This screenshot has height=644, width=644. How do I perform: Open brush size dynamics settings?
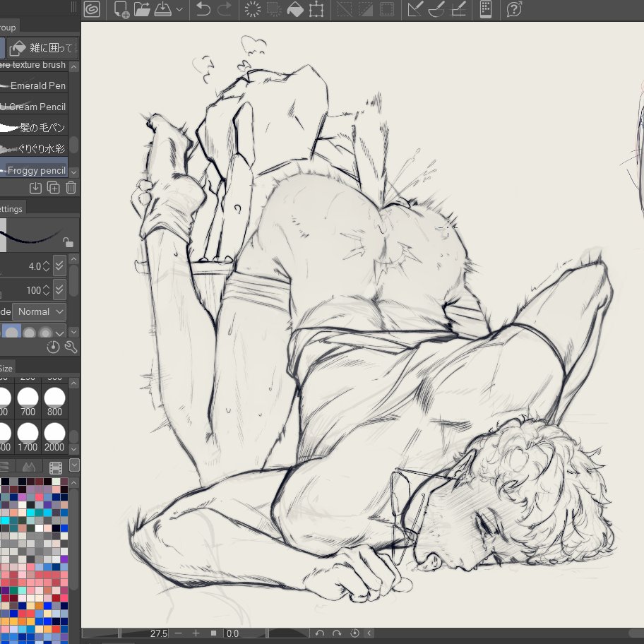coord(59,266)
